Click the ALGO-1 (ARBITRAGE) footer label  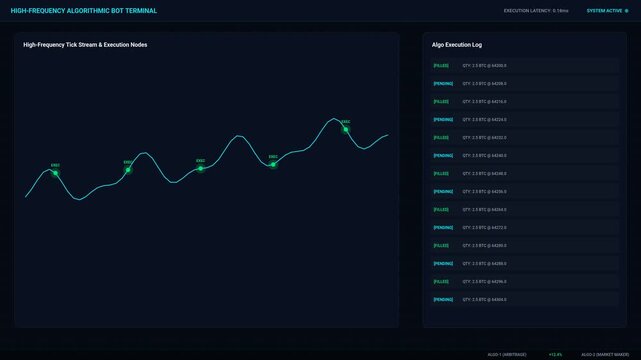[507, 355]
